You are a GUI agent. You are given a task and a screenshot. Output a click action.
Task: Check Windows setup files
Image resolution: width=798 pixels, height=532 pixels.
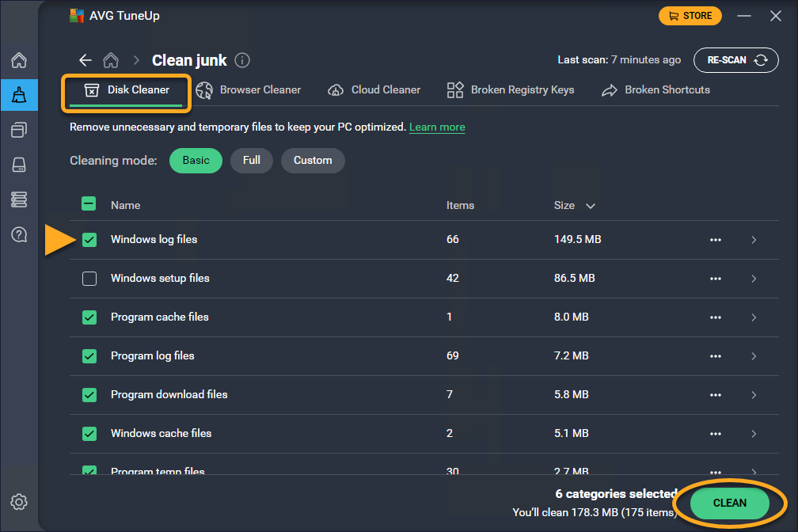tap(89, 279)
